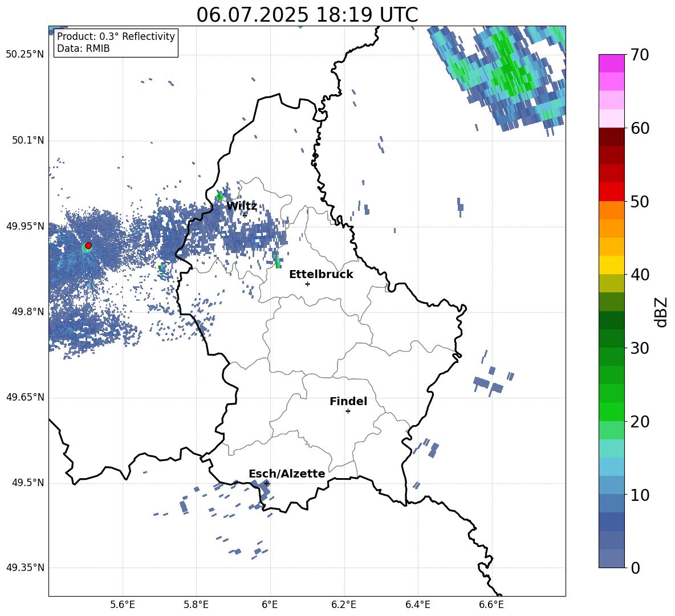Click the 0 value on the colorbar
Image resolution: width=675 pixels, height=616 pixels.
coord(635,568)
